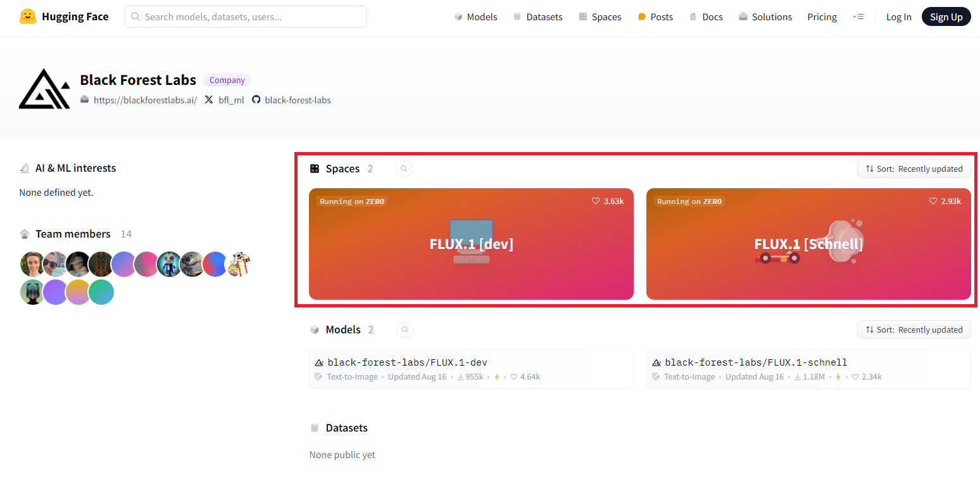Screen dimensions: 980x486
Task: Click the search icon next to Models
Action: coord(405,329)
